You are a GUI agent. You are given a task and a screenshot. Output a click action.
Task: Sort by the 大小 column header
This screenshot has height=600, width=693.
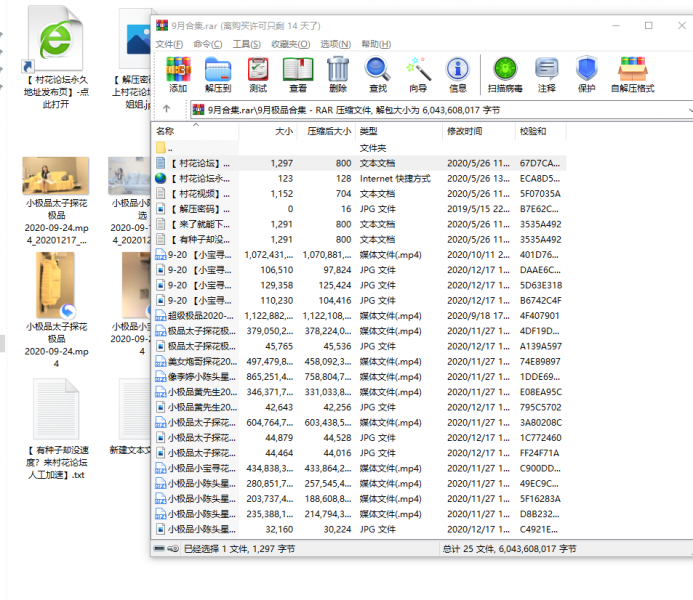[283, 131]
